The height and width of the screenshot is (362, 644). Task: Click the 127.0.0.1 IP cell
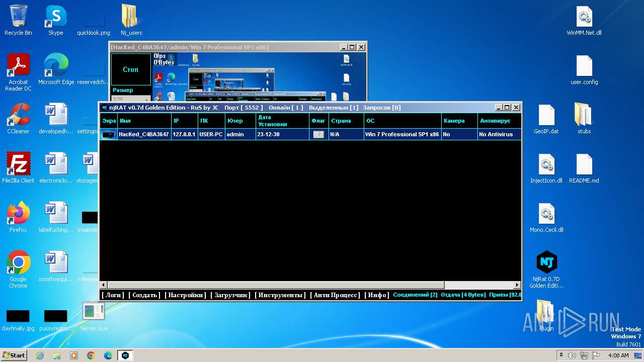185,134
